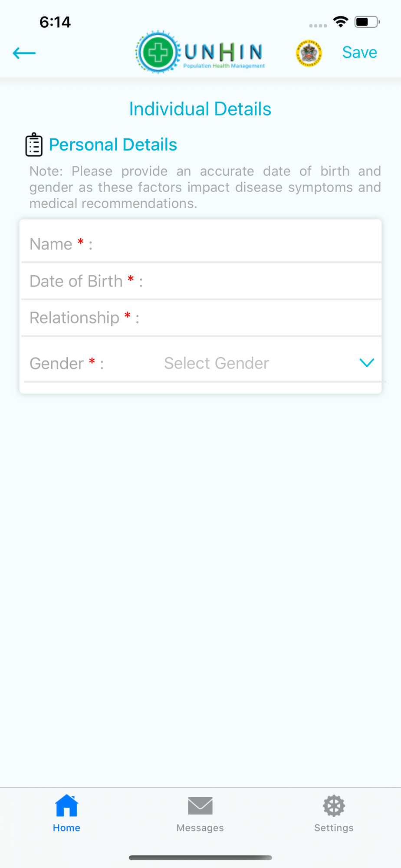401x868 pixels.
Task: Tap the coat of arms emblem
Action: 309,53
